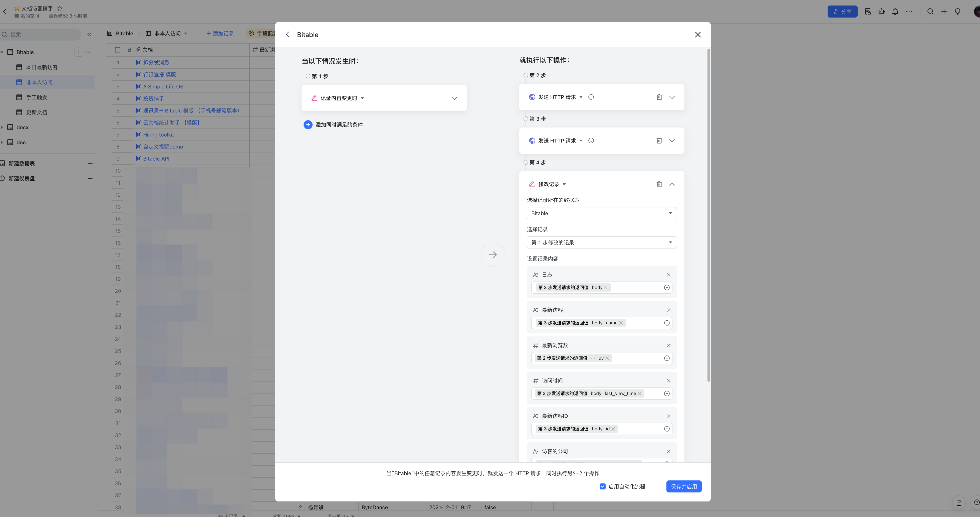The image size is (980, 517).
Task: Open more options for the 非本人访问 view
Action: coord(87,82)
